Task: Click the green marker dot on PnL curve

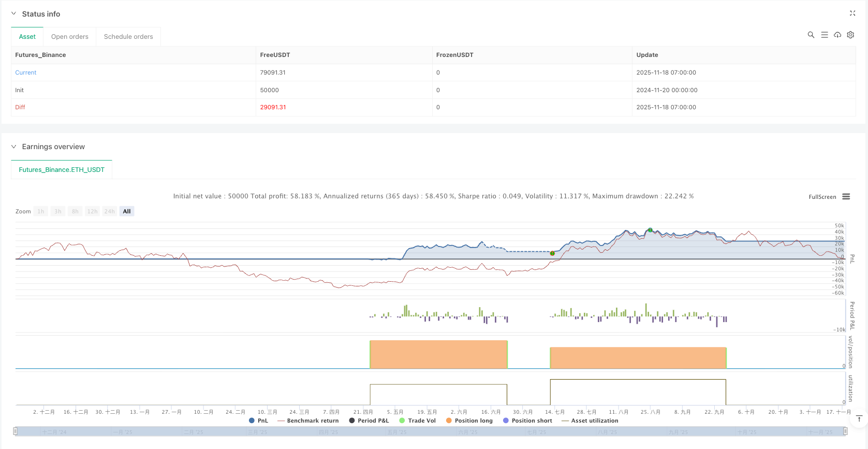Action: coord(552,253)
